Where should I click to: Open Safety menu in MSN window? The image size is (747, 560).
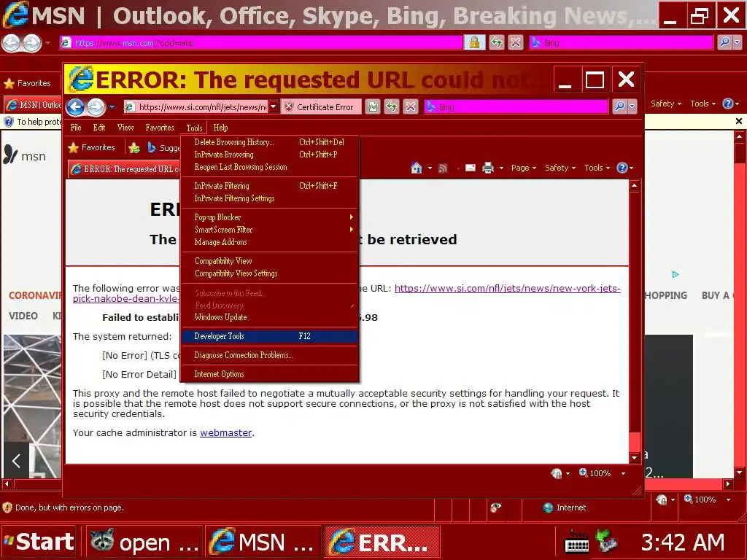pyautogui.click(x=666, y=104)
